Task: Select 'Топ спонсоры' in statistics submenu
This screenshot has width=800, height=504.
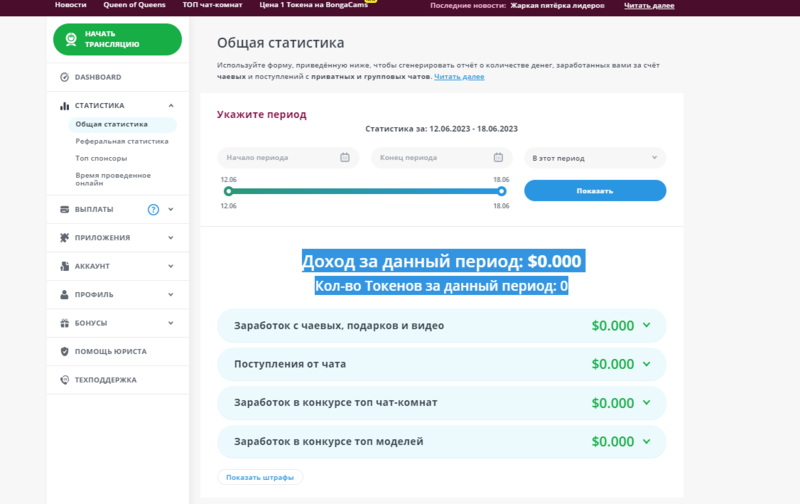Action: pyautogui.click(x=102, y=159)
